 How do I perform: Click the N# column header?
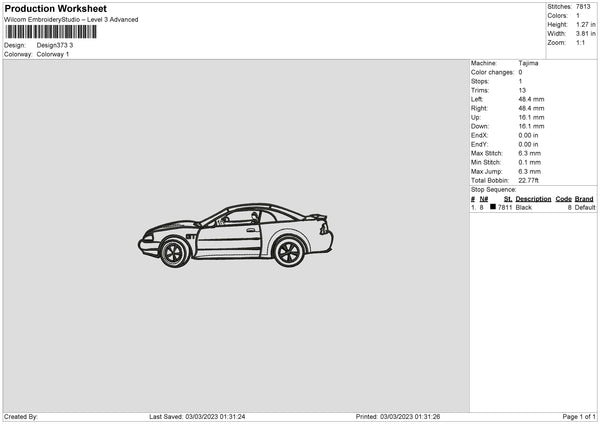click(x=484, y=198)
